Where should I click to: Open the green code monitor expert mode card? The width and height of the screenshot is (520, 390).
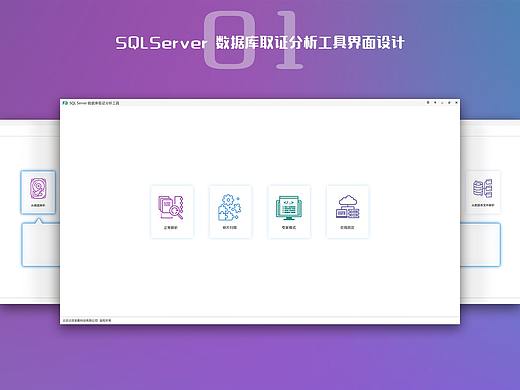(x=289, y=212)
